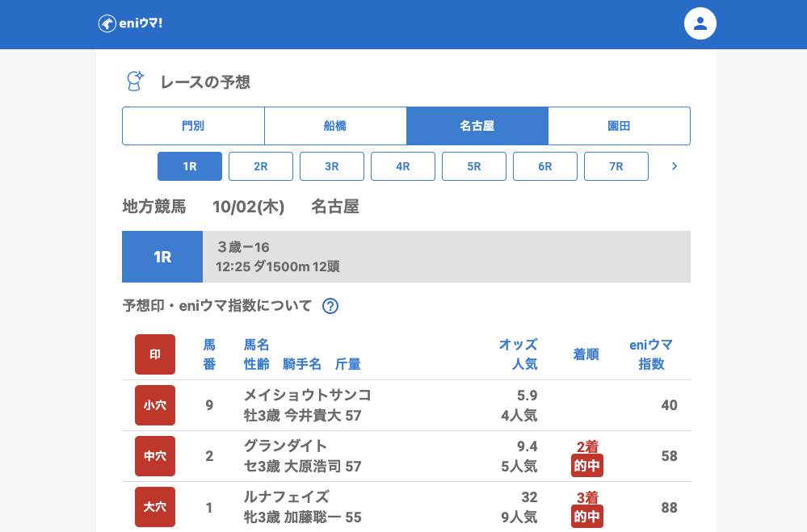This screenshot has height=532, width=807.
Task: View race 5R predictions
Action: [x=474, y=166]
